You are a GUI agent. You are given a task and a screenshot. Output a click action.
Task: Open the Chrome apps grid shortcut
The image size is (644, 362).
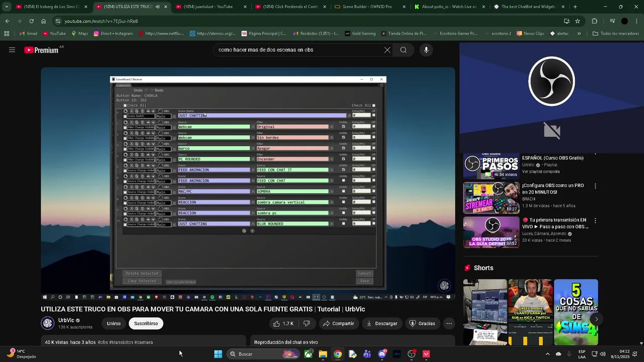tap(7, 34)
